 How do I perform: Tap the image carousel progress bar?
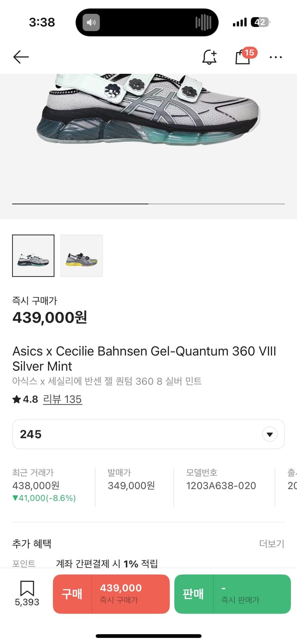[x=148, y=204]
